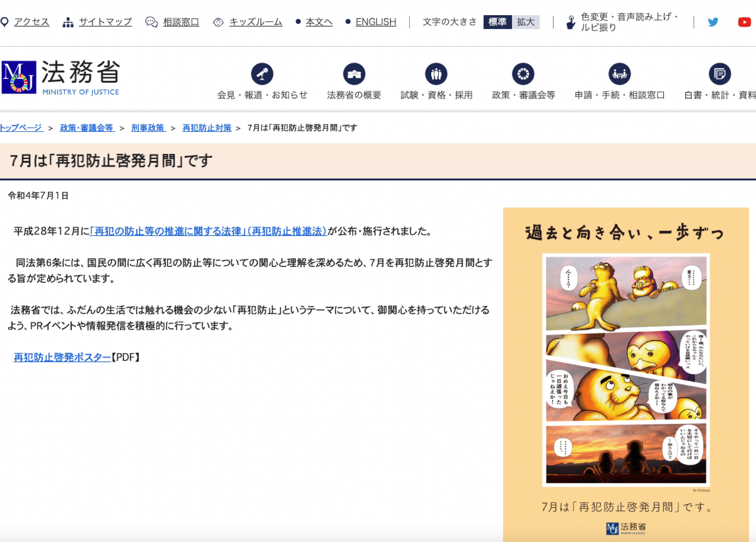Click the people icon for 試験・資格・採用
This screenshot has height=542, width=756.
coord(436,74)
